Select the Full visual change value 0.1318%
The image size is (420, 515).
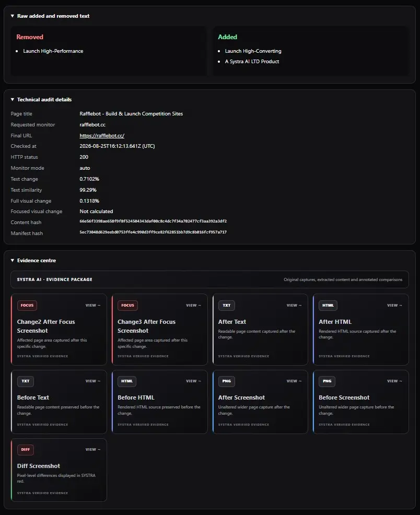tap(89, 201)
